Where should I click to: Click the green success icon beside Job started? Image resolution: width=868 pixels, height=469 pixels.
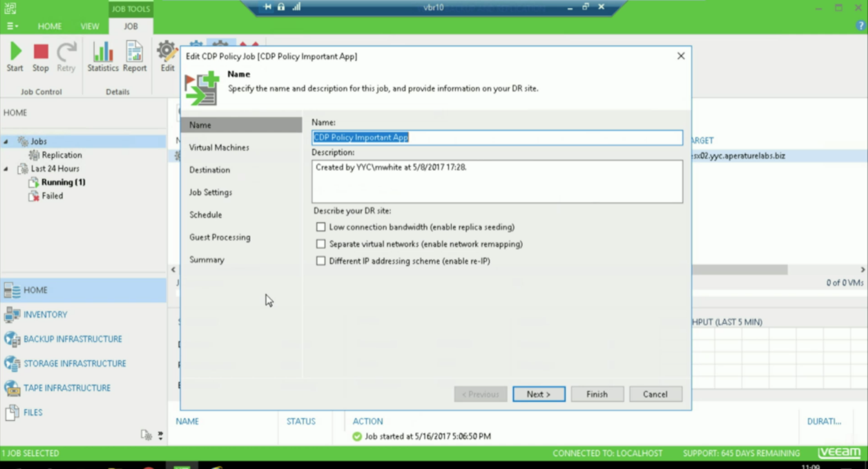(357, 436)
